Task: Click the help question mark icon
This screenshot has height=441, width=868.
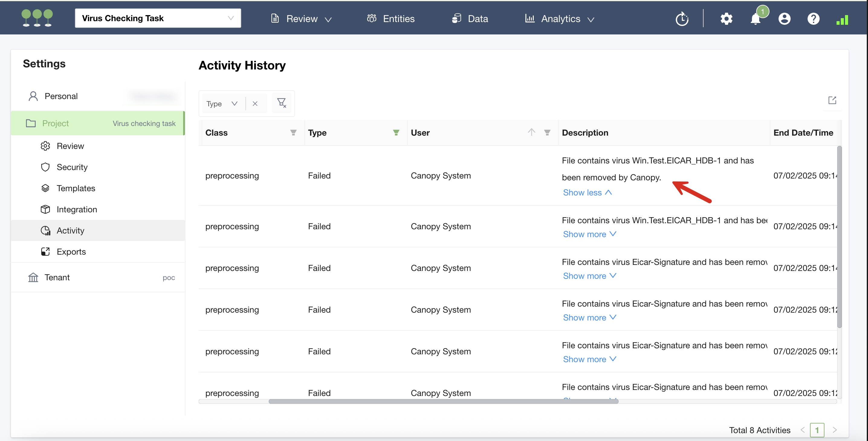Action: point(813,19)
